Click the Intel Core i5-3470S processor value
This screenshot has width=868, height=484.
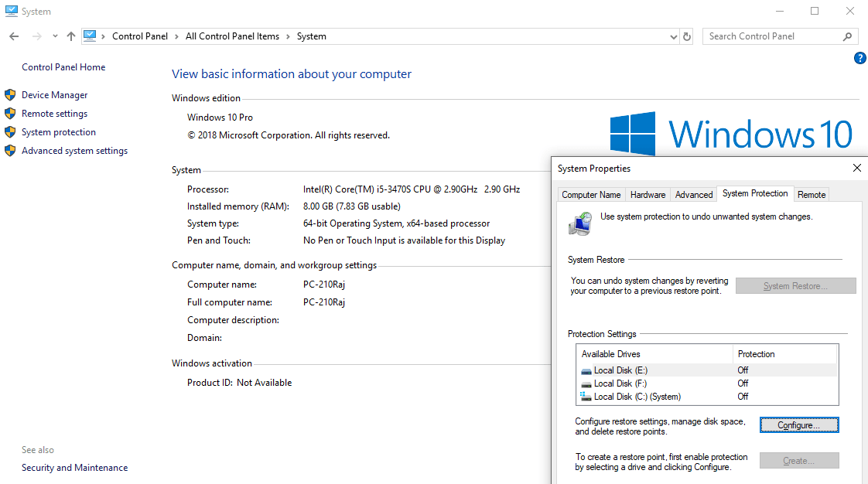pos(412,189)
